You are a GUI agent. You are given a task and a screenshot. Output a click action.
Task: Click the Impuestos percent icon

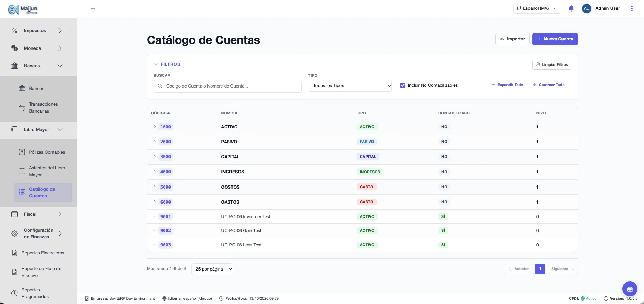point(15,31)
